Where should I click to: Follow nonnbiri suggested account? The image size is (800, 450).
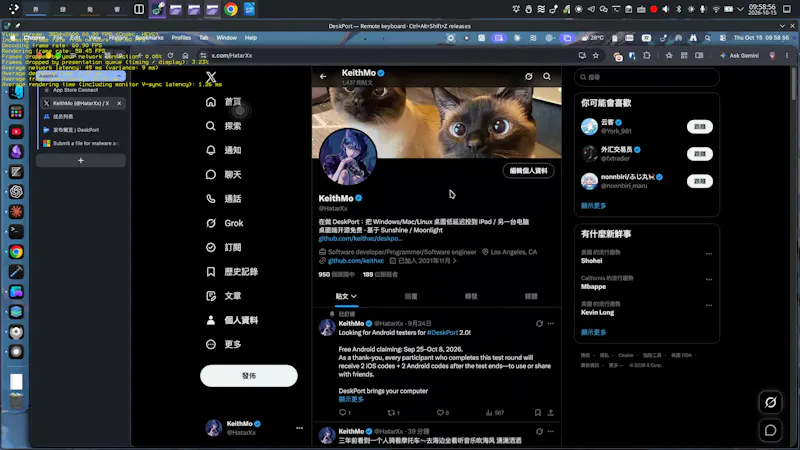point(699,181)
